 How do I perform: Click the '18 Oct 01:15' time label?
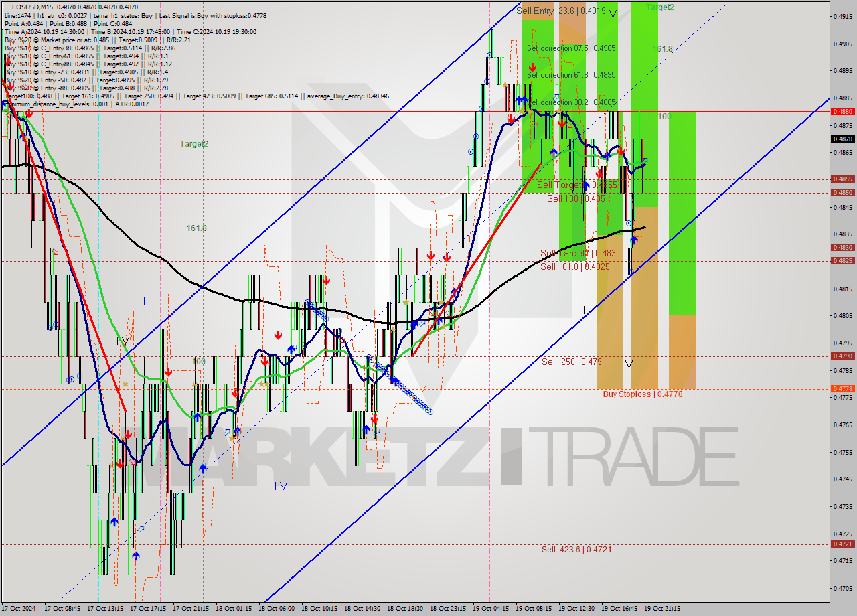coord(233,609)
